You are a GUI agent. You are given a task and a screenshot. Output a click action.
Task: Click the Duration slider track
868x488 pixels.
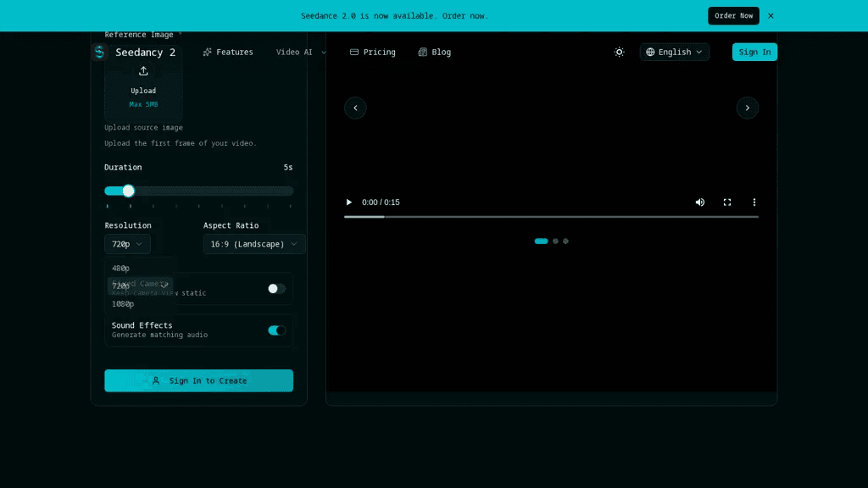pyautogui.click(x=198, y=191)
